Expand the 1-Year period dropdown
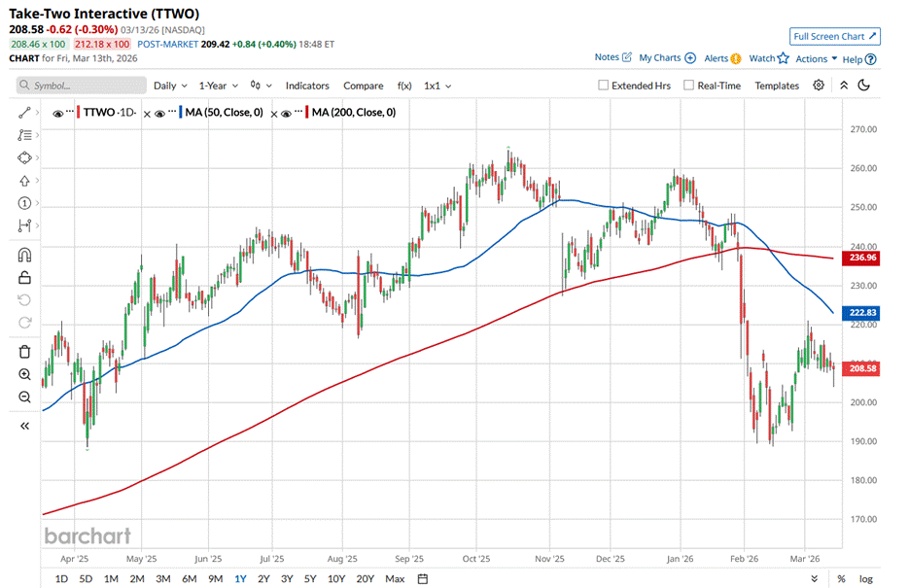This screenshot has width=909, height=588. click(219, 86)
